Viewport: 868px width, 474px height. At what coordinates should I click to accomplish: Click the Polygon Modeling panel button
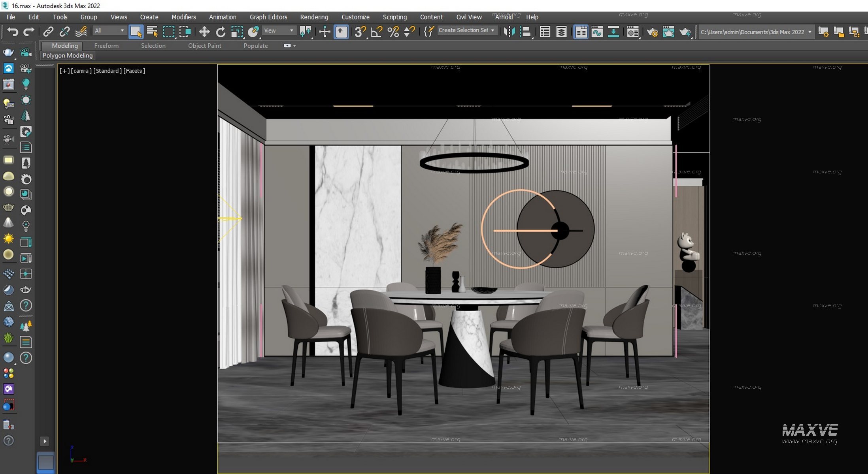point(67,55)
